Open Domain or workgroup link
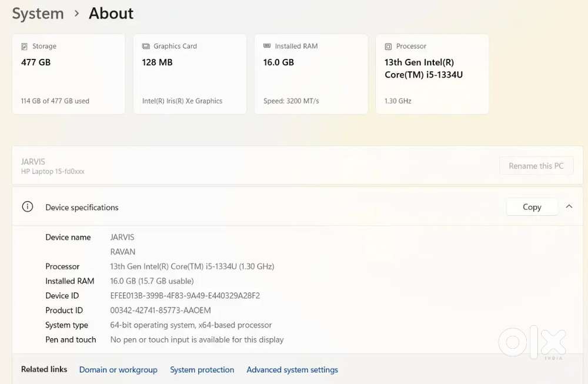 [x=118, y=370]
